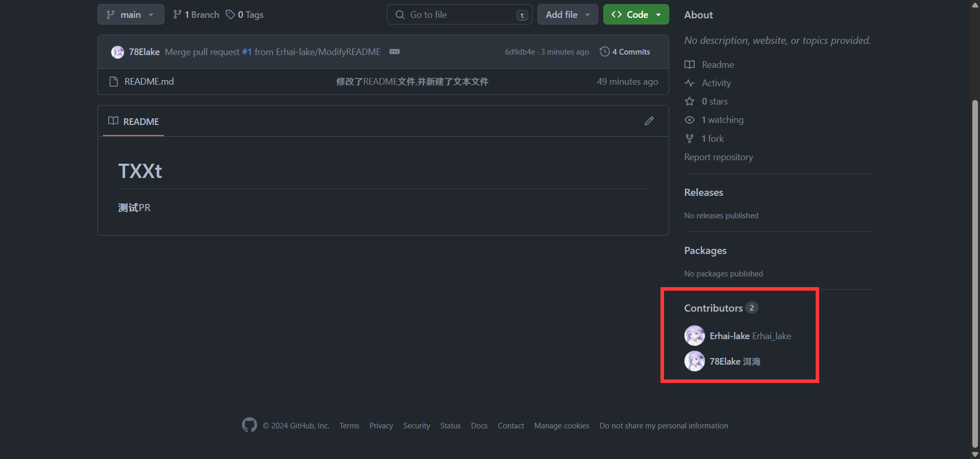
Task: View 0 Tags page
Action: (x=245, y=15)
